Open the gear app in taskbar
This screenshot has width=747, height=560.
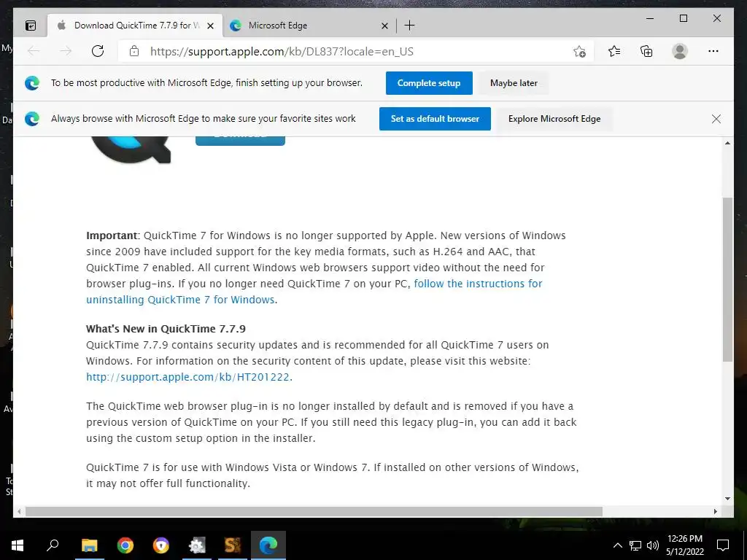coord(197,545)
